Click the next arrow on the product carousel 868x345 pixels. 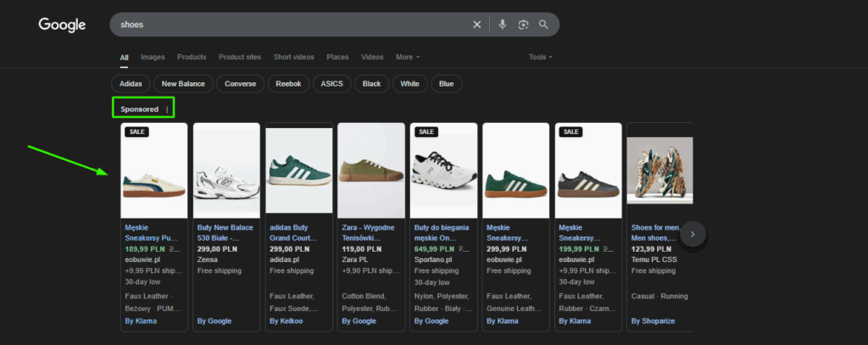tap(693, 234)
